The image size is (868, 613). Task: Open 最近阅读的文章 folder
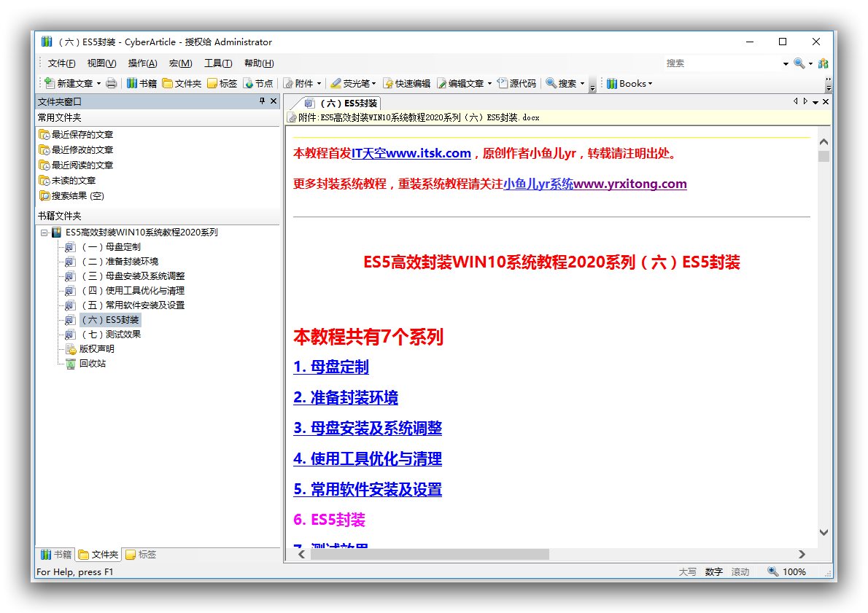point(76,165)
